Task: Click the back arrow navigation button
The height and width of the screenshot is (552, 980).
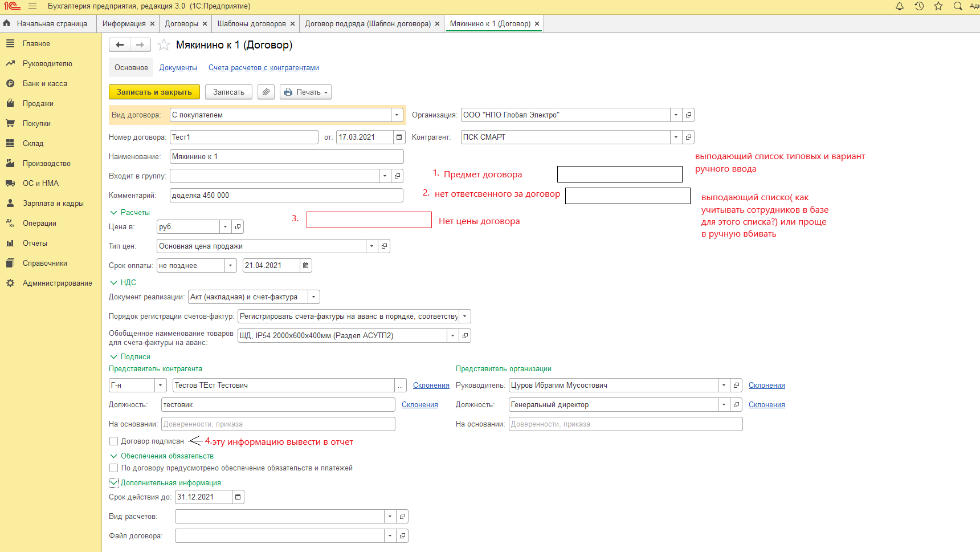Action: pyautogui.click(x=120, y=45)
